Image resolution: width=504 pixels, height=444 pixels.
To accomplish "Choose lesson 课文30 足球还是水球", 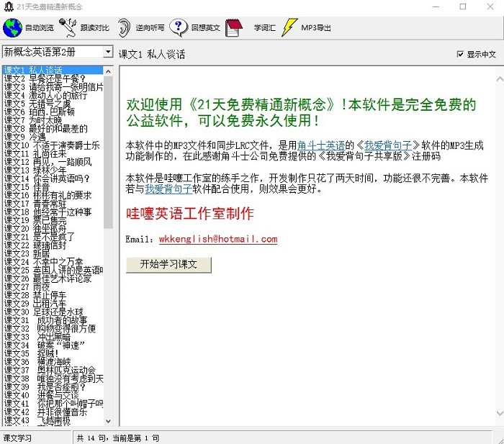I will [47, 312].
